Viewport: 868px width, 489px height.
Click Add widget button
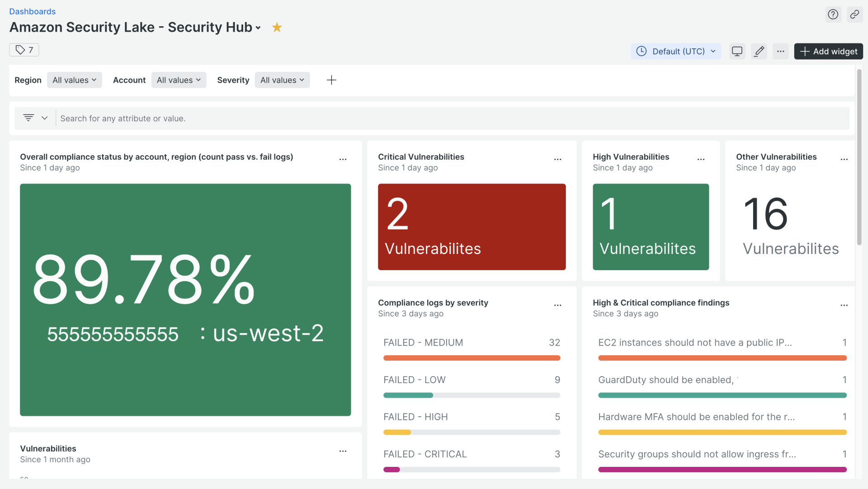tap(828, 51)
